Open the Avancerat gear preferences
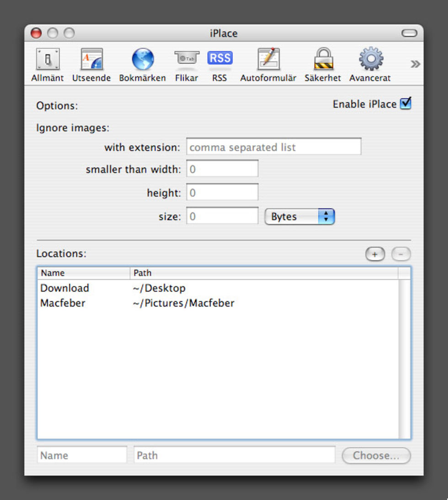 pos(370,65)
